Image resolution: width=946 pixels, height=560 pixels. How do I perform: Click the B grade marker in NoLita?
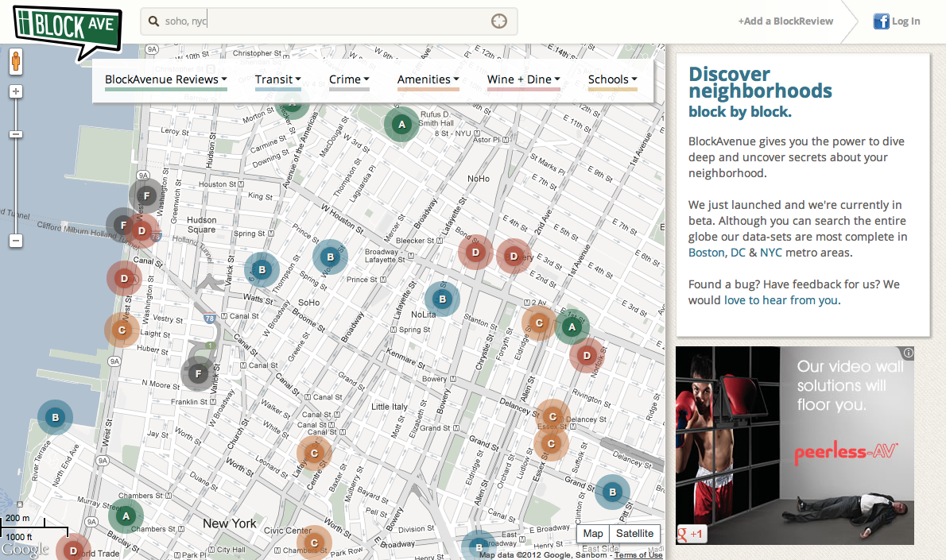tap(442, 299)
